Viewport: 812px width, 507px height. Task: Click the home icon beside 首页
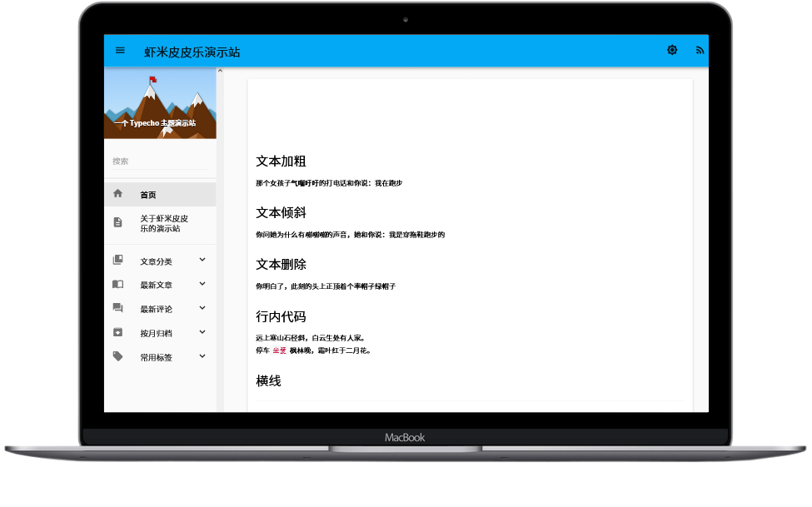(117, 194)
